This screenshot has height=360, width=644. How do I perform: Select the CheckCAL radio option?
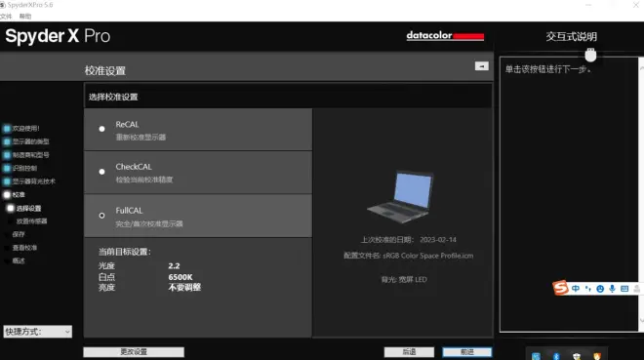pos(101,172)
